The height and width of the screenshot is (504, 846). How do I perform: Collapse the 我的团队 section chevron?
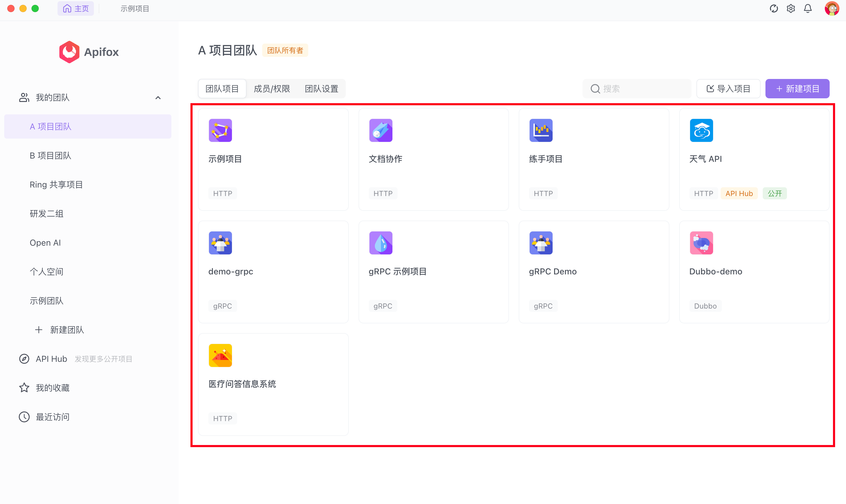(158, 98)
